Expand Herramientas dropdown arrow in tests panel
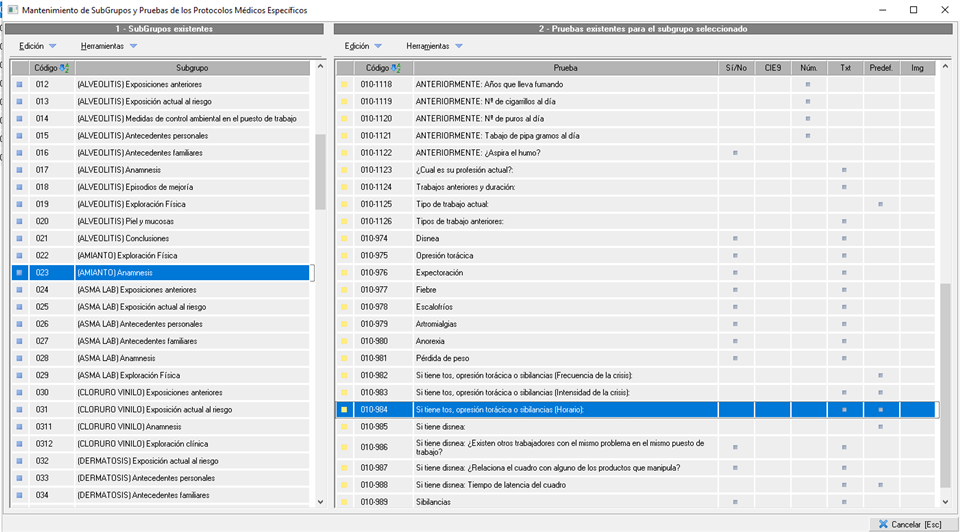The width and height of the screenshot is (960, 532). coord(459,46)
